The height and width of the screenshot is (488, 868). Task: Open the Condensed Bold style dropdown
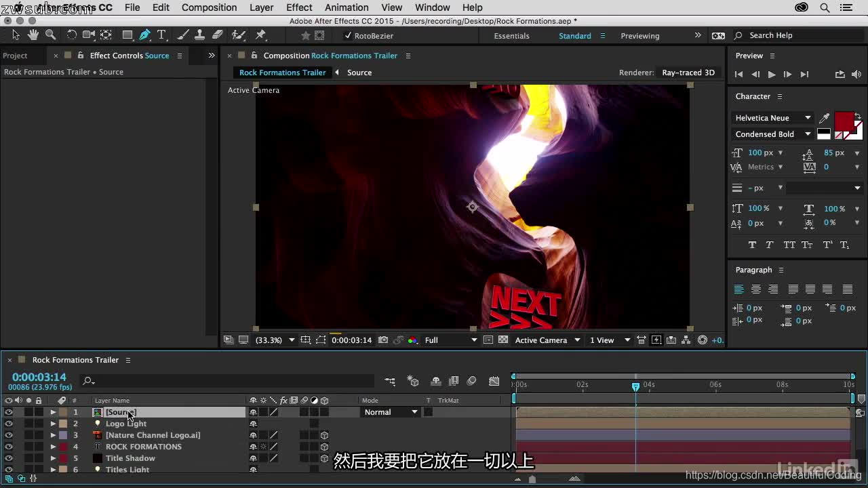click(x=773, y=134)
